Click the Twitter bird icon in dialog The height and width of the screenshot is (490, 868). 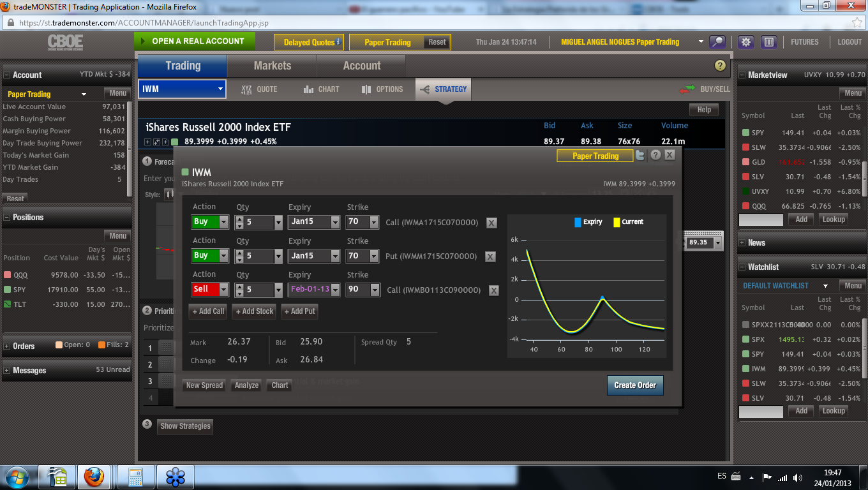click(x=640, y=155)
